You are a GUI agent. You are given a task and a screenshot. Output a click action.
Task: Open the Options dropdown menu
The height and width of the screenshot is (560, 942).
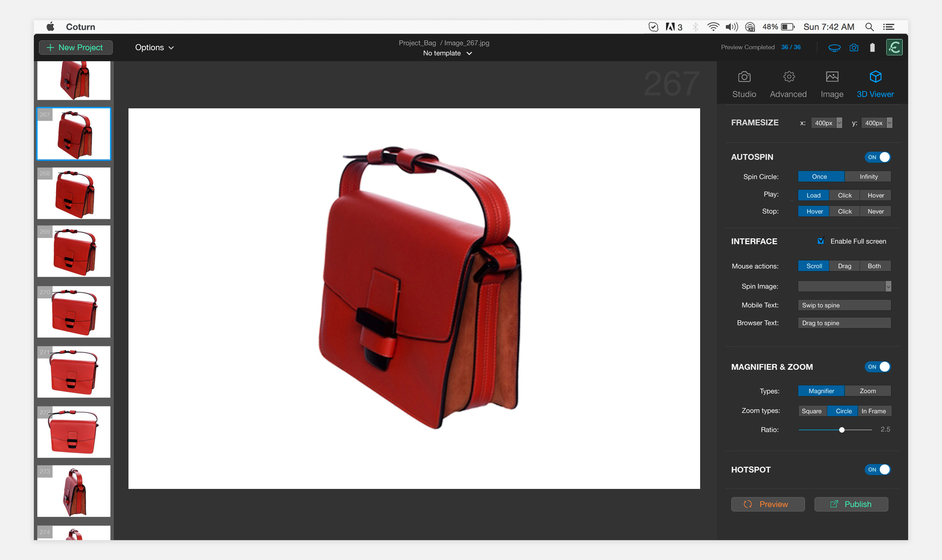point(155,48)
